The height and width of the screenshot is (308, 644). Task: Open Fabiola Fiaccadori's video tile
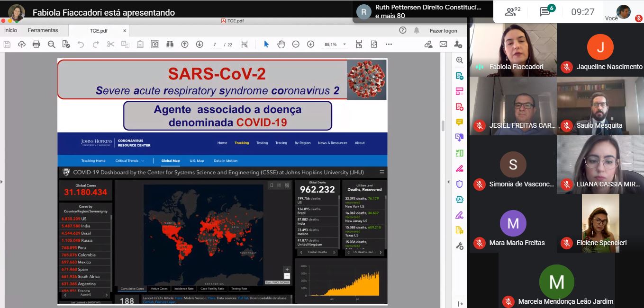coord(513,50)
